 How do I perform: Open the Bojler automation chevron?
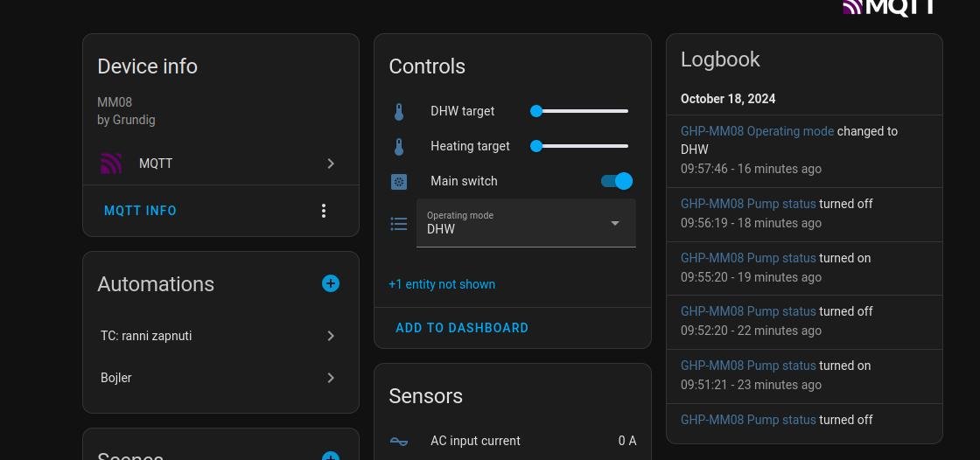[x=331, y=378]
